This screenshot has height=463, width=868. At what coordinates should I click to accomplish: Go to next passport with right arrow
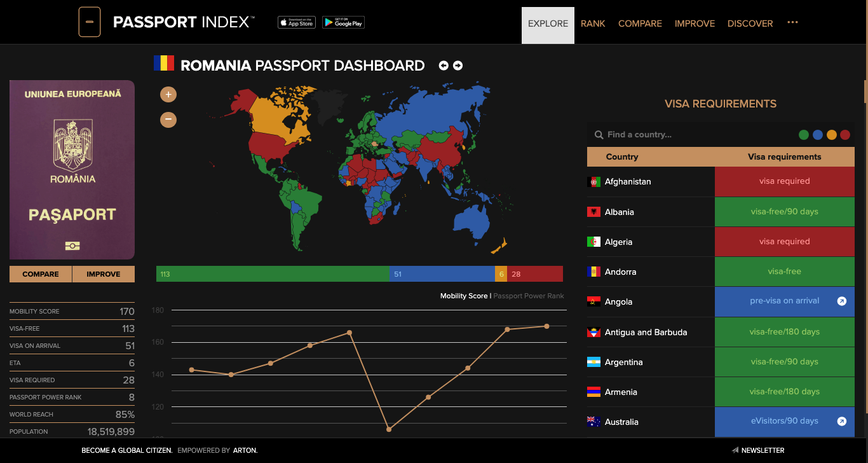pyautogui.click(x=458, y=66)
